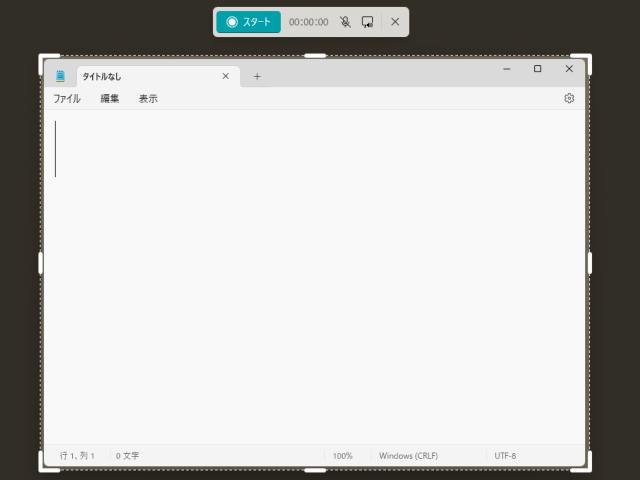Maximize the Notepad window
The image size is (640, 480).
click(538, 69)
